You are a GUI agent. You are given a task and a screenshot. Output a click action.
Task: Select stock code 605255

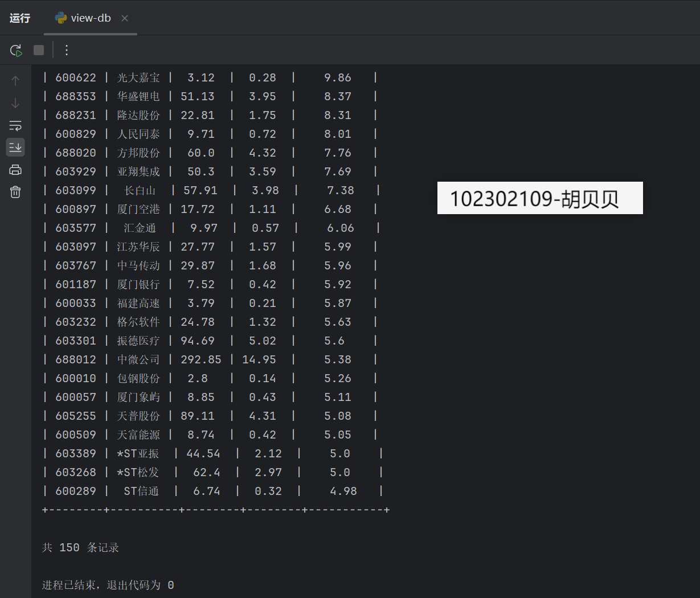click(76, 416)
